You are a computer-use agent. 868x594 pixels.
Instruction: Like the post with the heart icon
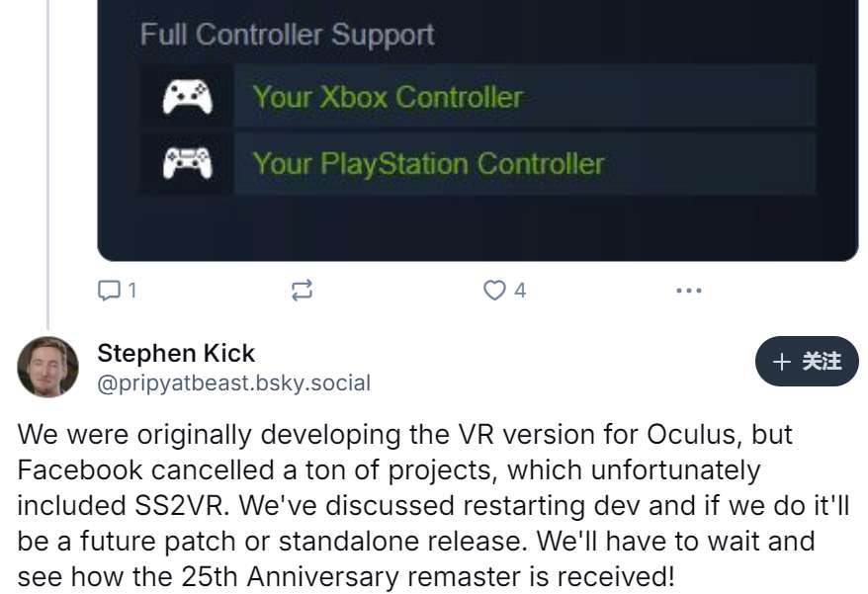tap(493, 290)
